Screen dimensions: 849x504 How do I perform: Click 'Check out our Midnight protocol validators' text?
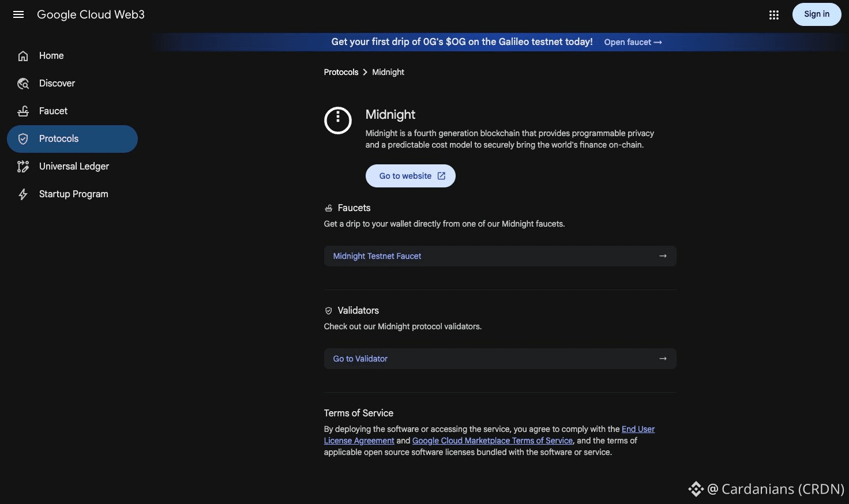click(403, 326)
